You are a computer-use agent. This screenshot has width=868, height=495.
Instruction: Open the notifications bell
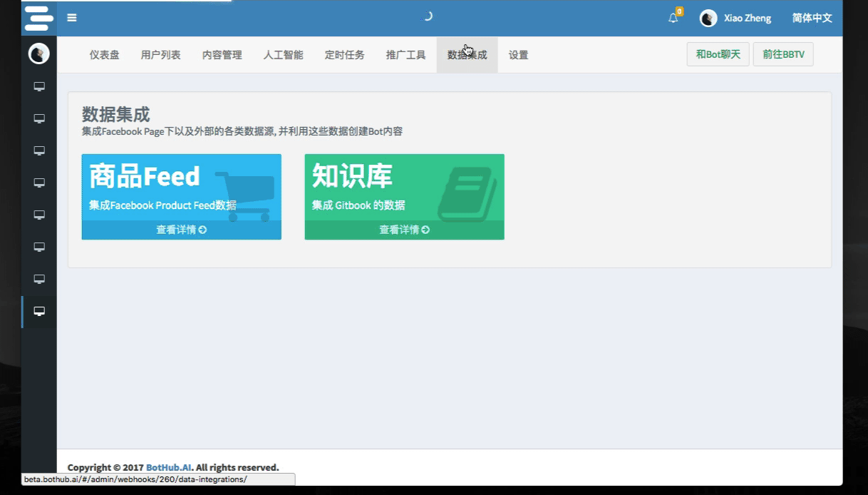[x=673, y=19]
